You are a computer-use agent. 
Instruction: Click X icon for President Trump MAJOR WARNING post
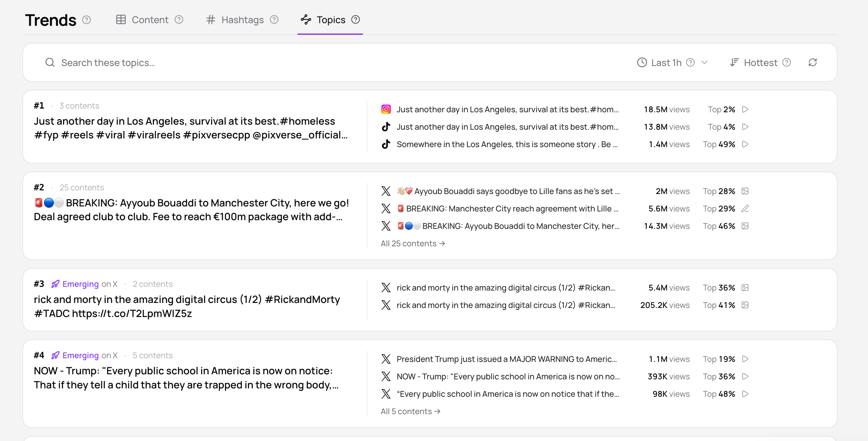coord(386,360)
